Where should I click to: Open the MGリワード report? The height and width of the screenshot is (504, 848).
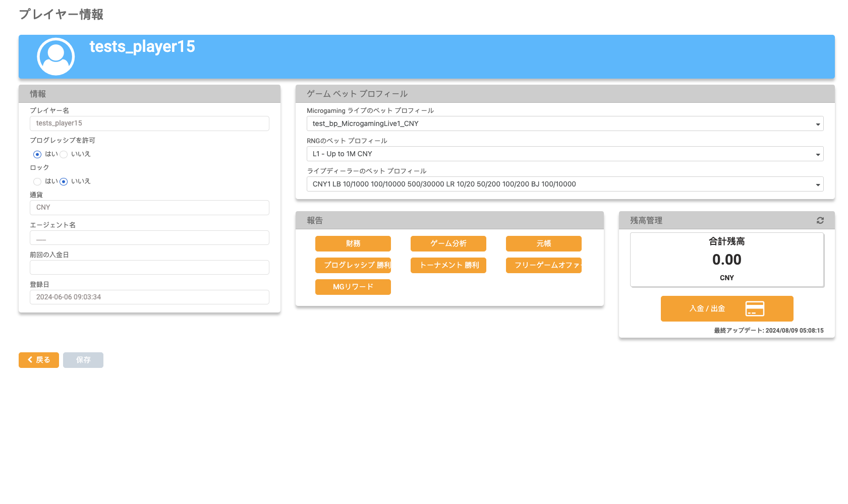pos(353,287)
